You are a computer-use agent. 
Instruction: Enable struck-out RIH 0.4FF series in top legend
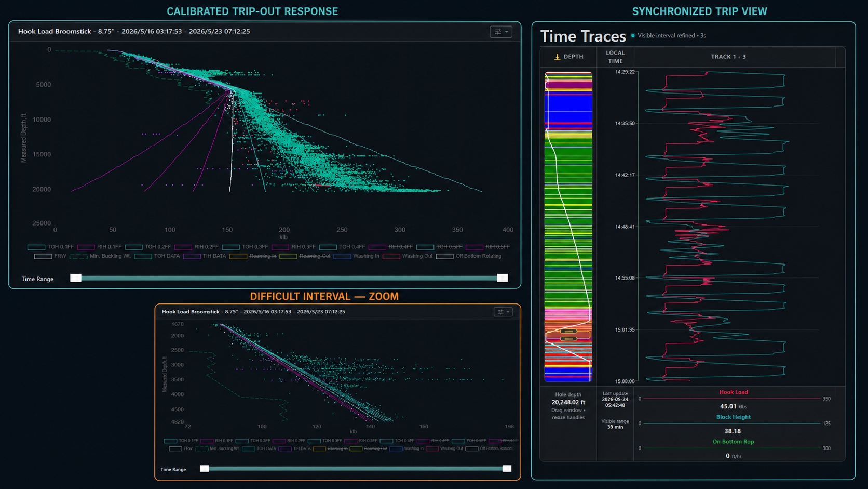pos(390,247)
